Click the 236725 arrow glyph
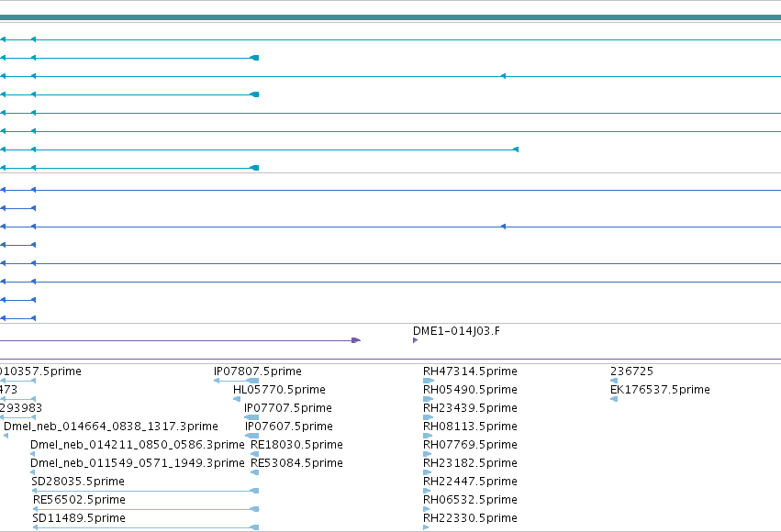The height and width of the screenshot is (532, 781). tap(614, 381)
